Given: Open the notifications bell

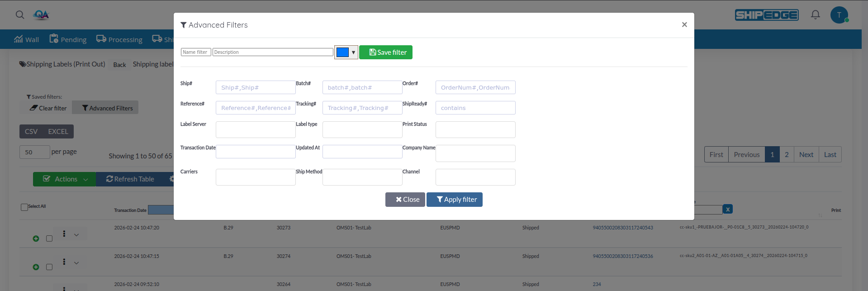Looking at the screenshot, I should pyautogui.click(x=815, y=15).
